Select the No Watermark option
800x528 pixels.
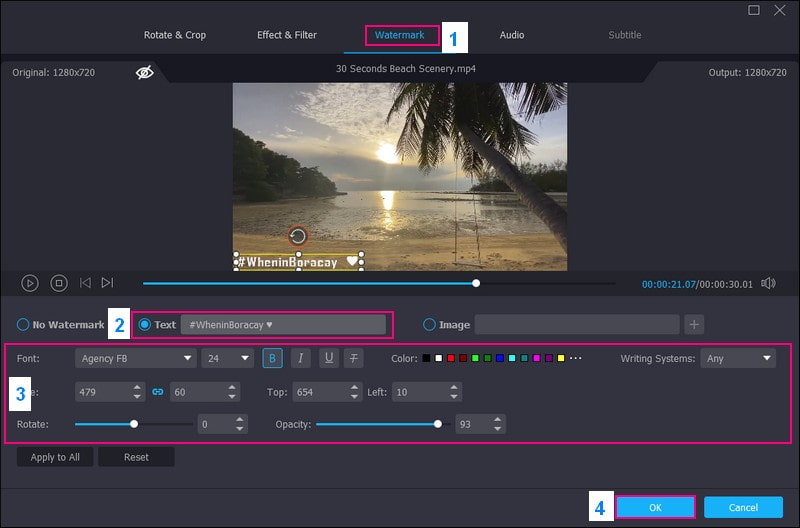click(x=23, y=325)
